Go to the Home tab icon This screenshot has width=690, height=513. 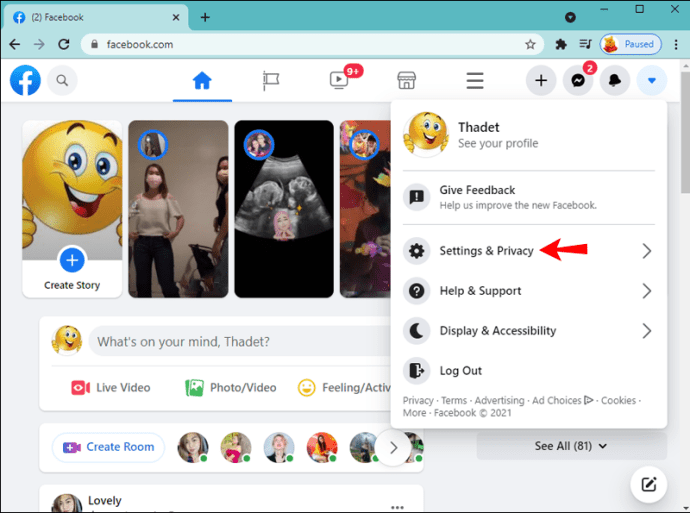coord(202,81)
